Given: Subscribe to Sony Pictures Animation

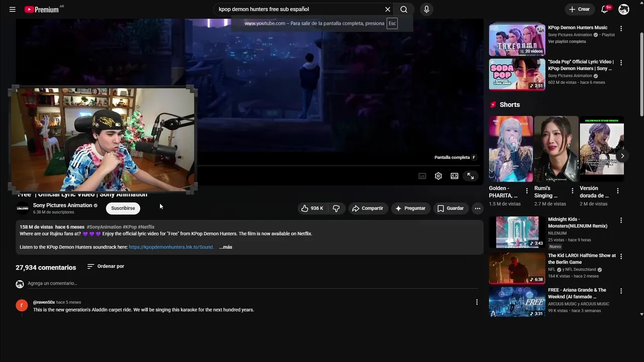Looking at the screenshot, I should [x=123, y=208].
